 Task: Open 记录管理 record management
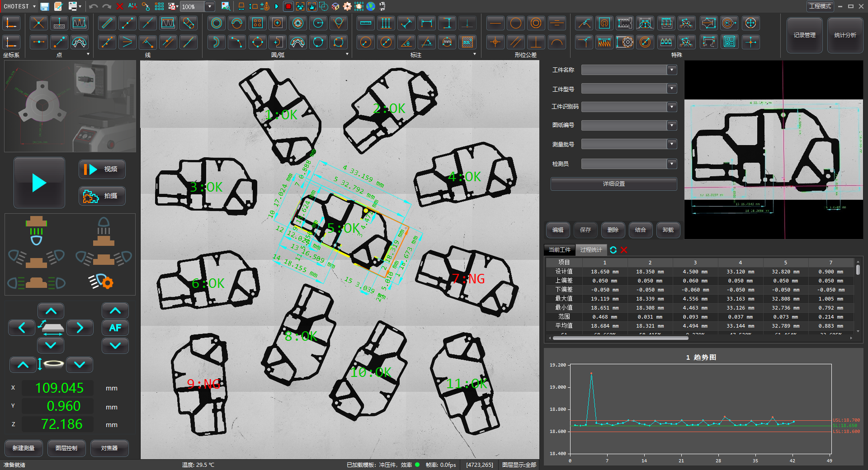click(x=804, y=35)
